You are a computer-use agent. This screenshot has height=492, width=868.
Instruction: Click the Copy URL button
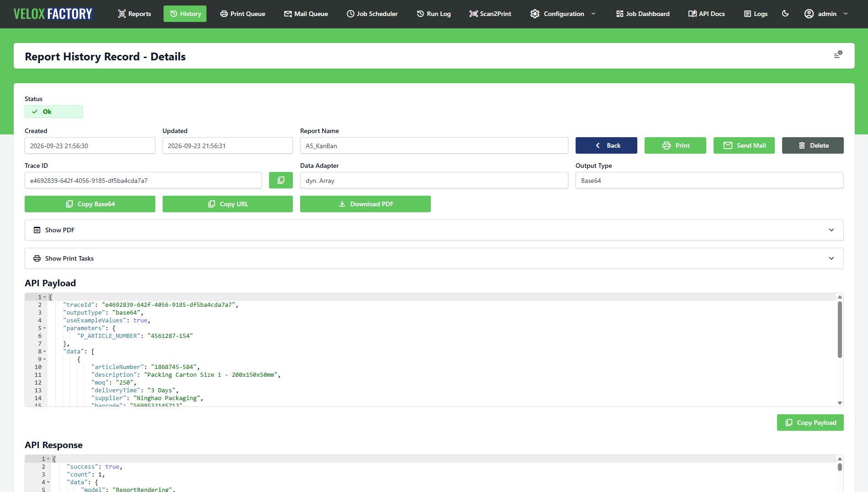coord(228,204)
